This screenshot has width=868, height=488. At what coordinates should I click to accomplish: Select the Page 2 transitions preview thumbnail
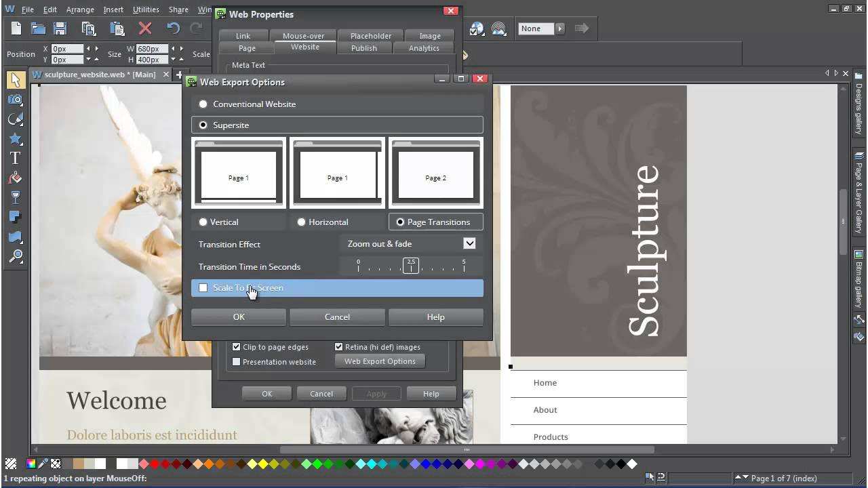(435, 173)
